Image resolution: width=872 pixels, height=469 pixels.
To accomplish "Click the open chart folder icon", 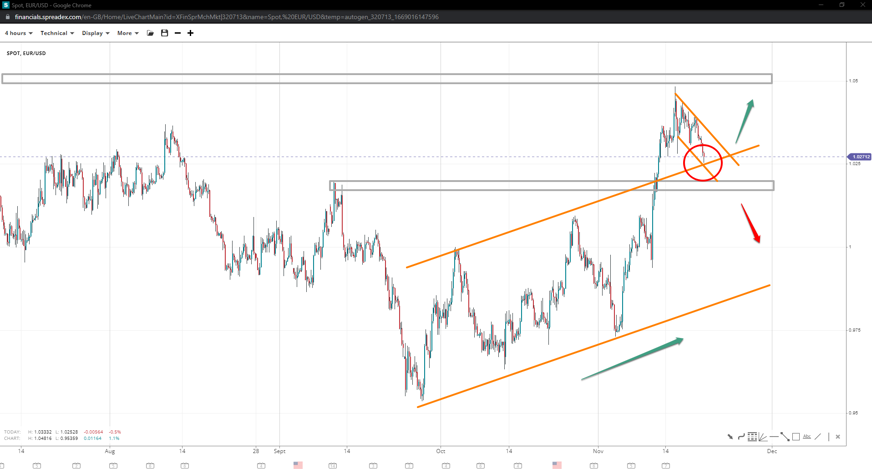I will point(150,33).
